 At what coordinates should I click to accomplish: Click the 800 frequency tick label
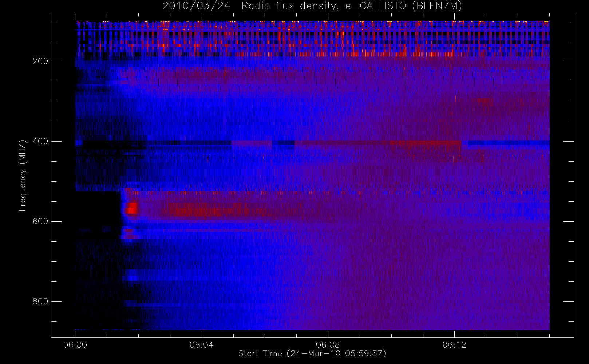pyautogui.click(x=40, y=301)
